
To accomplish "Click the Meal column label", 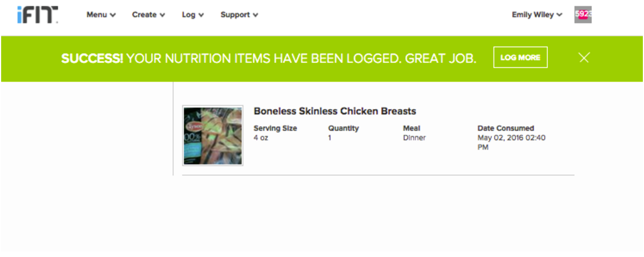I will [x=411, y=128].
